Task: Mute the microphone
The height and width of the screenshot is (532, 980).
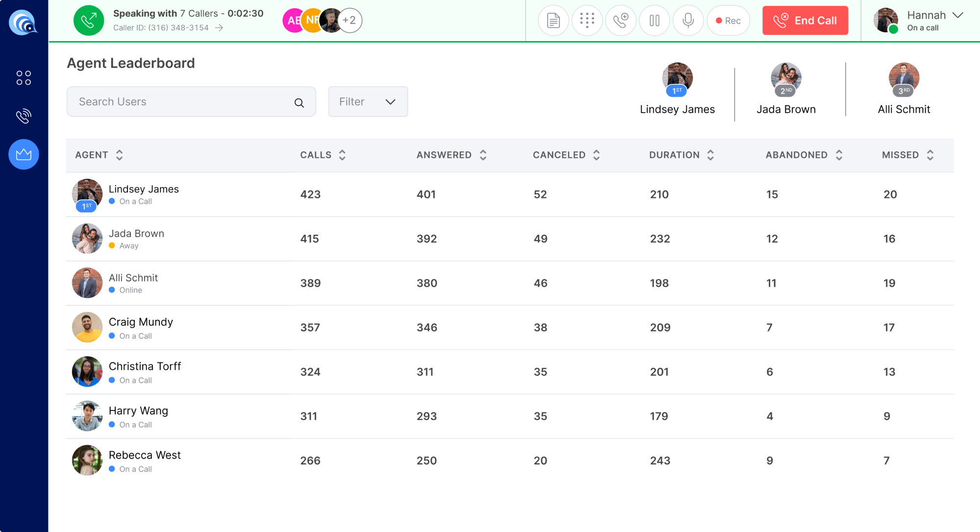Action: click(x=688, y=20)
